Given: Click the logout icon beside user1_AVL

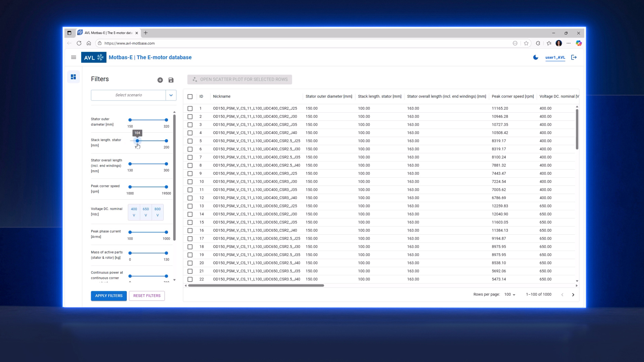Looking at the screenshot, I should (574, 57).
